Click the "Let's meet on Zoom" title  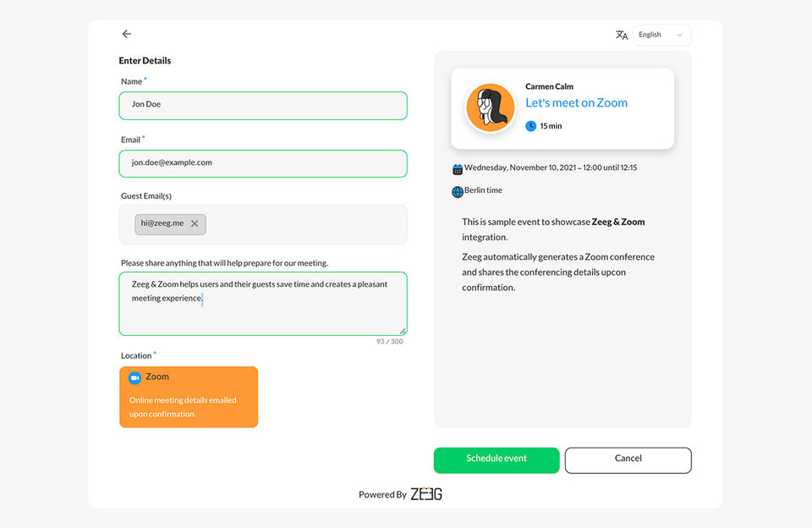coord(576,103)
